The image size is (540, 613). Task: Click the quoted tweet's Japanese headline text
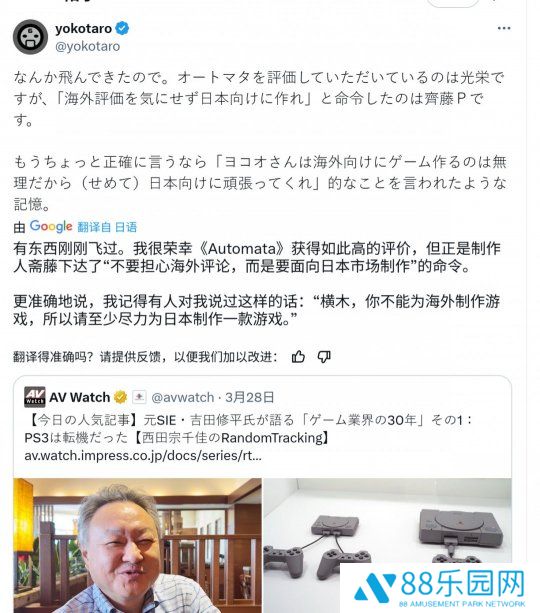click(249, 429)
